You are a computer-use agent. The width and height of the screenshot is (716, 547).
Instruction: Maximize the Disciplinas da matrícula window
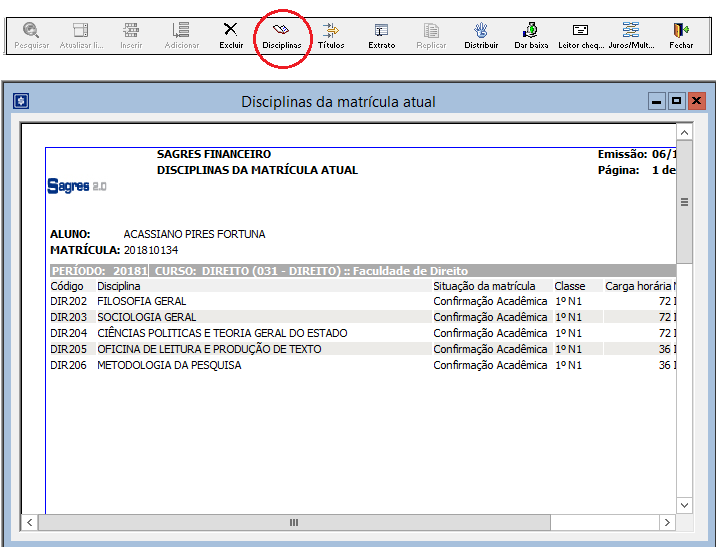677,101
